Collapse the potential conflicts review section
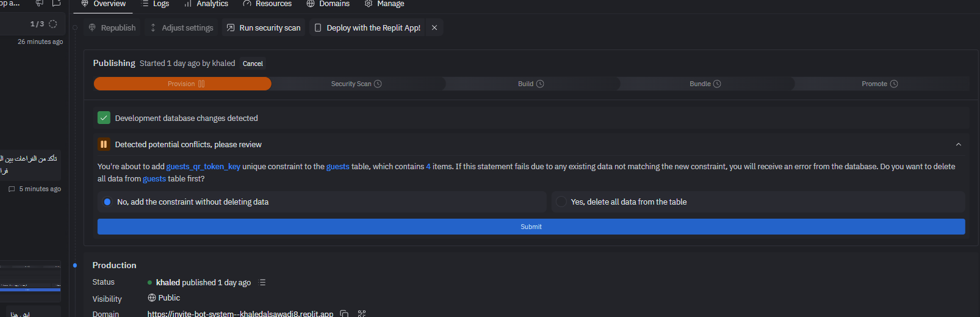 [958, 145]
